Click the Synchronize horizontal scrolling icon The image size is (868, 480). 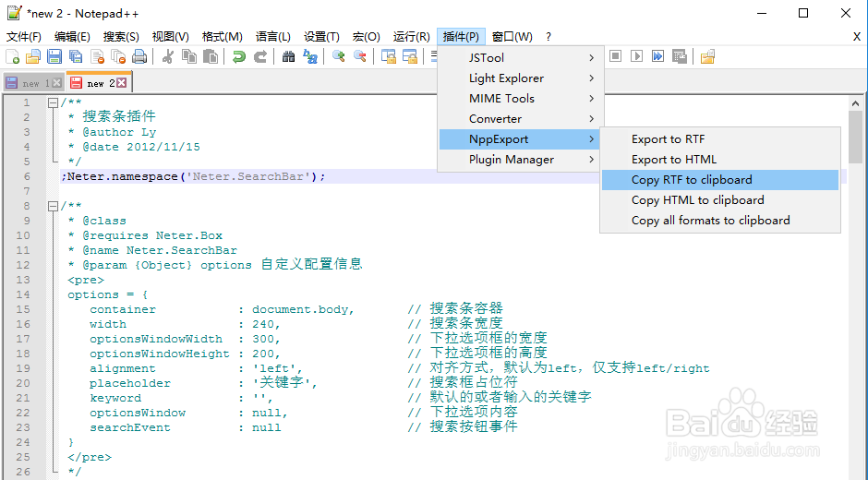[x=410, y=56]
